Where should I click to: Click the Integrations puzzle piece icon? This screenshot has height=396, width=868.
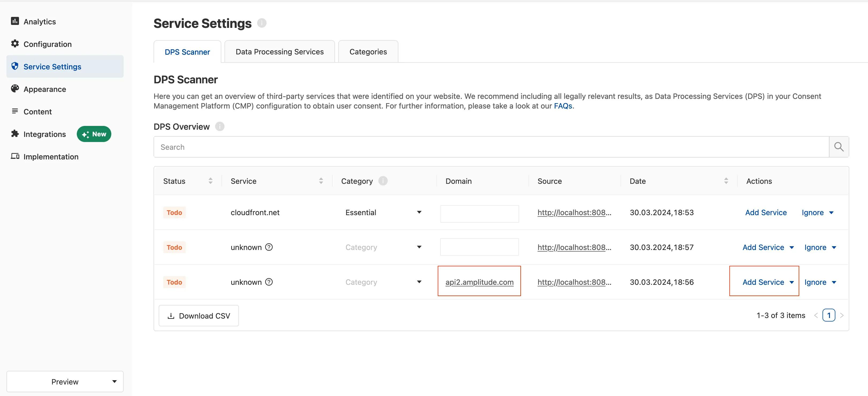(15, 134)
